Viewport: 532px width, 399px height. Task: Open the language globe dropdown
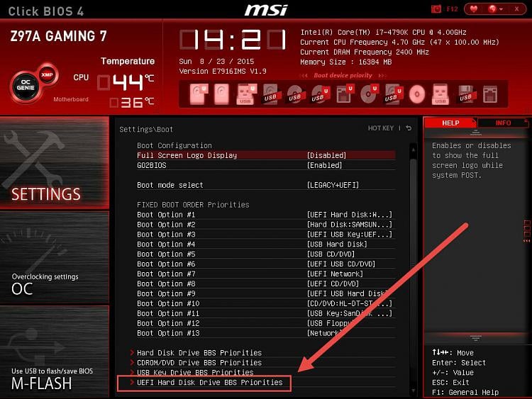tap(495, 9)
